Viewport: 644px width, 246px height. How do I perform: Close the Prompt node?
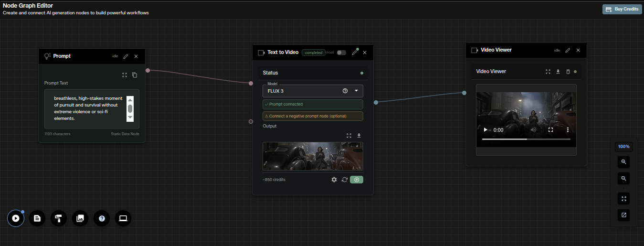pyautogui.click(x=136, y=56)
